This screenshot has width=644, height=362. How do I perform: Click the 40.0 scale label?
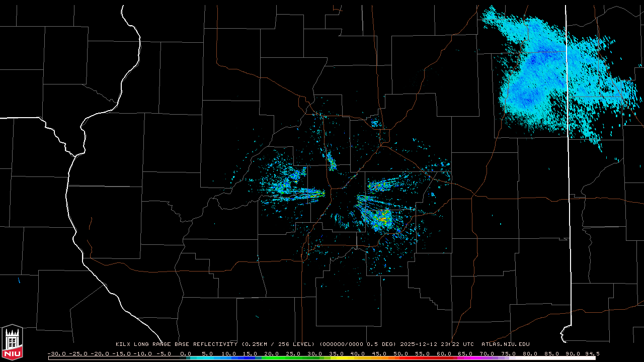(358, 353)
